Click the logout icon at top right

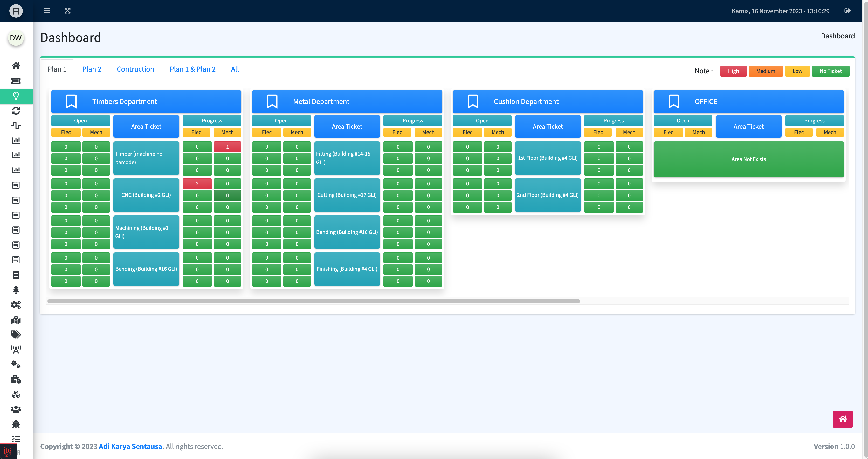coord(848,11)
